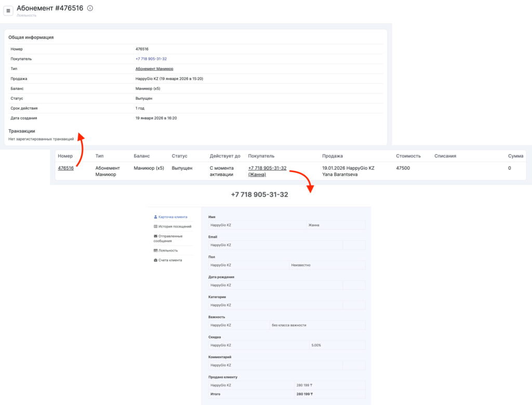Viewport: 532px width, 405px height.
Task: Click the card icon beside Лояльность
Action: (155, 251)
